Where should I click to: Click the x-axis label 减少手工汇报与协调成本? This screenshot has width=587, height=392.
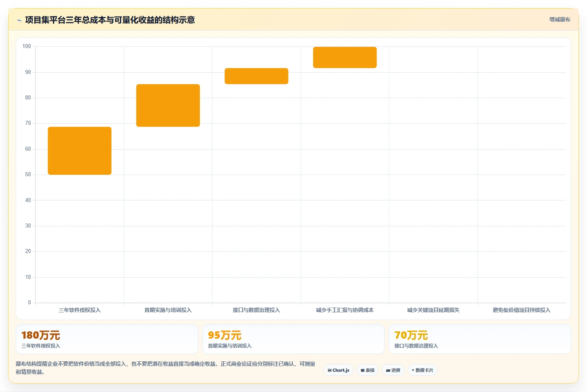tap(345, 310)
